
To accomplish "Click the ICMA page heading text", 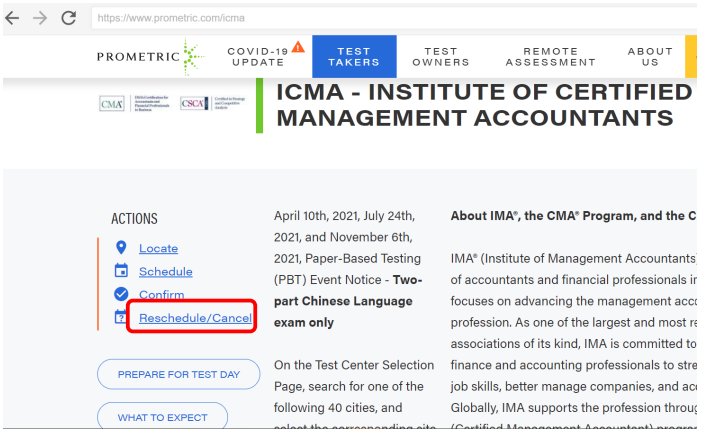I will pyautogui.click(x=484, y=105).
